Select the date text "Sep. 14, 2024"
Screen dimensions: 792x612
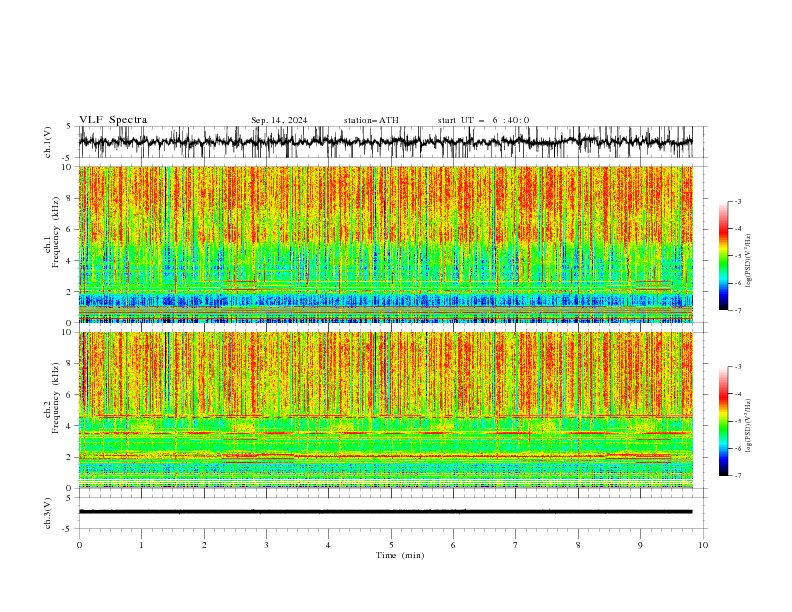[x=279, y=120]
